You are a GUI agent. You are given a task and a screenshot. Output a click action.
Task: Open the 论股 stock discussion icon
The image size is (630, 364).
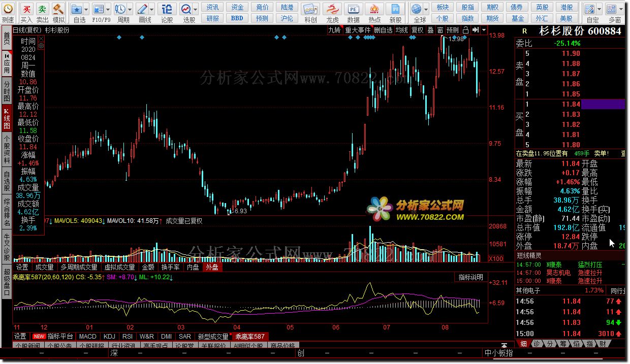pos(167,9)
